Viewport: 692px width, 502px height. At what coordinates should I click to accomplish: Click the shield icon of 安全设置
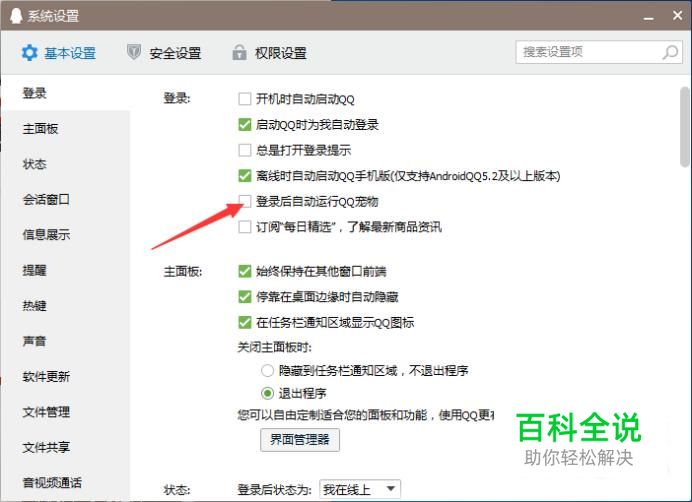[134, 52]
